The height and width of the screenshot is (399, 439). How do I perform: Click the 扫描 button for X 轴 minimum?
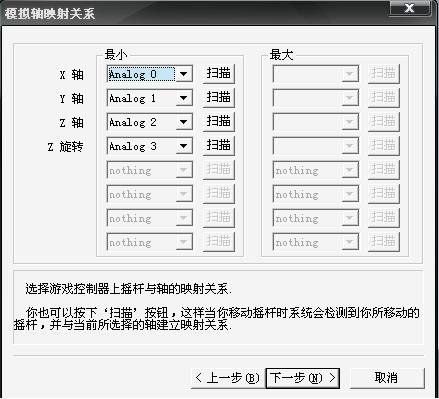[x=219, y=73]
